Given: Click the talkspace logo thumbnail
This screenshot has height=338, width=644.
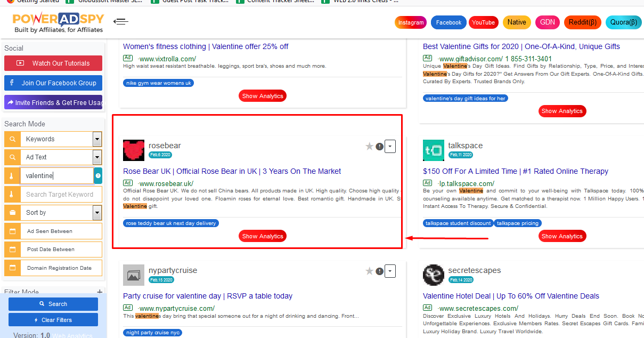Looking at the screenshot, I should click(x=433, y=150).
